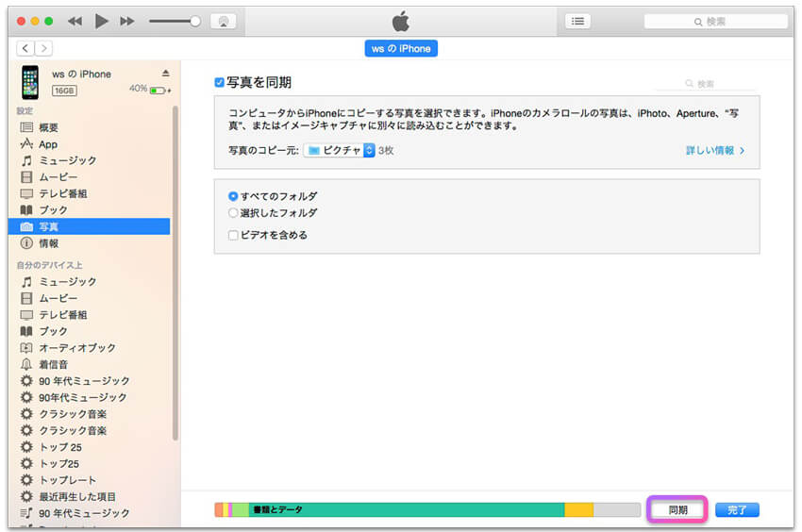This screenshot has height=532, width=802.
Task: Eject ws の iPhone from sidebar
Action: coord(166,74)
